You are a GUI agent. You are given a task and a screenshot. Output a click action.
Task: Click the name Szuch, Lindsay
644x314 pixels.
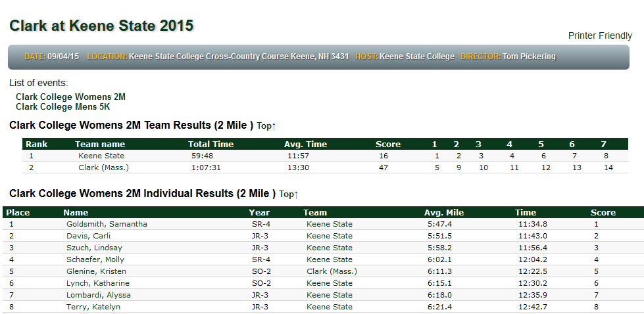(x=94, y=248)
